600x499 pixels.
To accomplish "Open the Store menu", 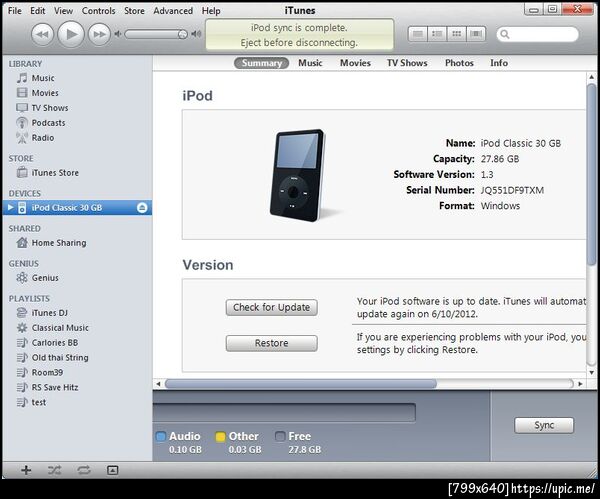I will [x=134, y=11].
